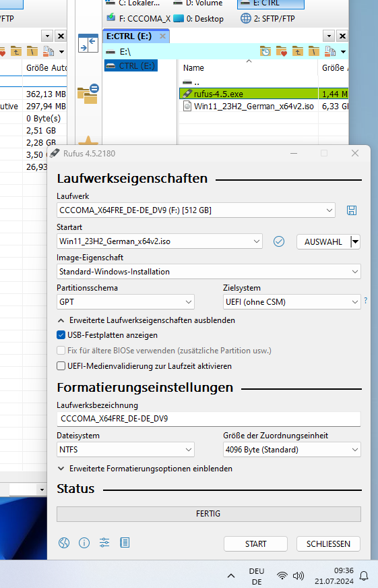Open Rufus info about icon
This screenshot has width=378, height=588.
84,543
